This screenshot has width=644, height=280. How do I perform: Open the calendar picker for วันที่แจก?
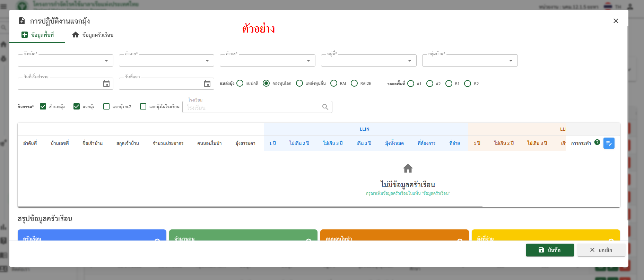pyautogui.click(x=207, y=84)
